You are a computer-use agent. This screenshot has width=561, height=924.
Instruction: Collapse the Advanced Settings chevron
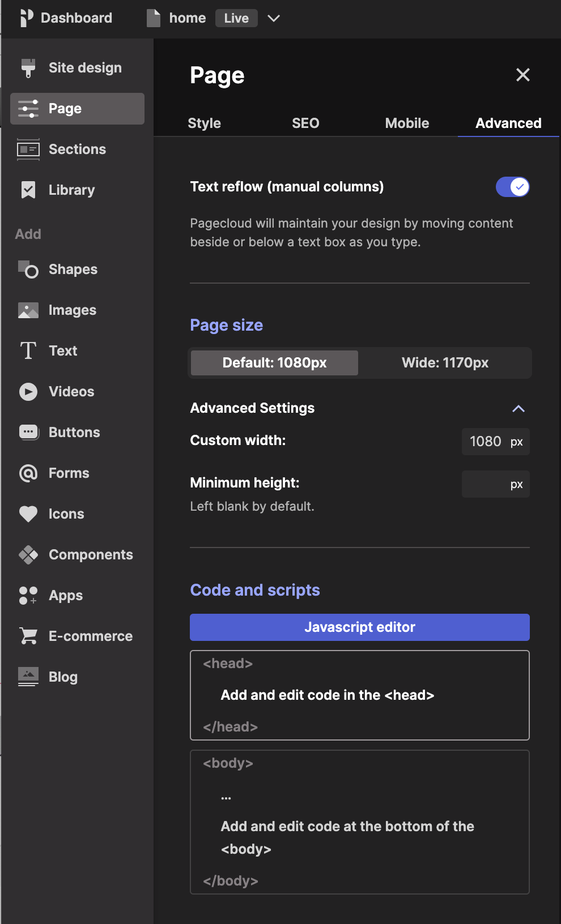[x=518, y=409]
